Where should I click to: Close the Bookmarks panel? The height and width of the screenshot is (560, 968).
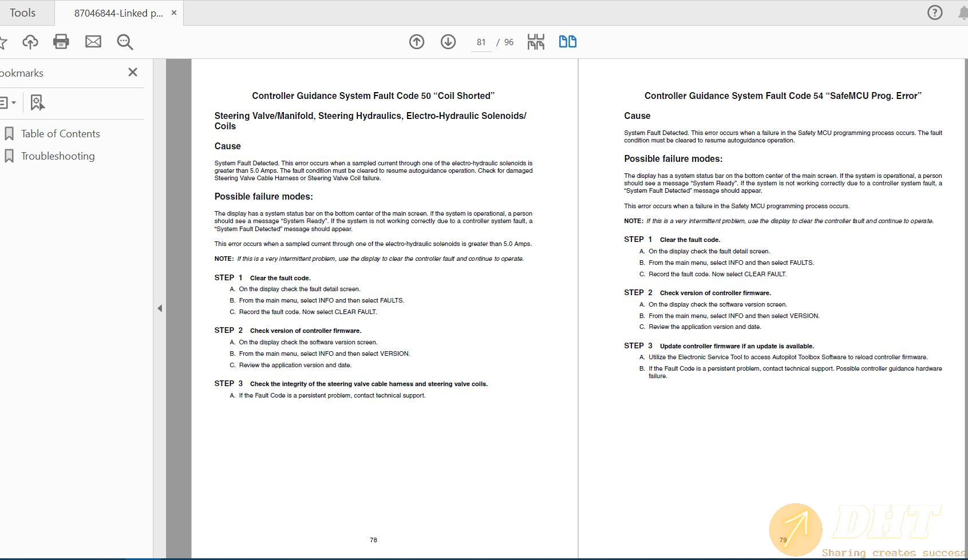[x=133, y=72]
